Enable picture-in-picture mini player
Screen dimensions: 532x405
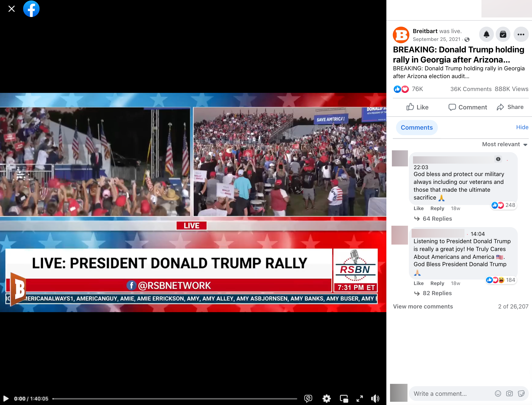click(x=344, y=398)
